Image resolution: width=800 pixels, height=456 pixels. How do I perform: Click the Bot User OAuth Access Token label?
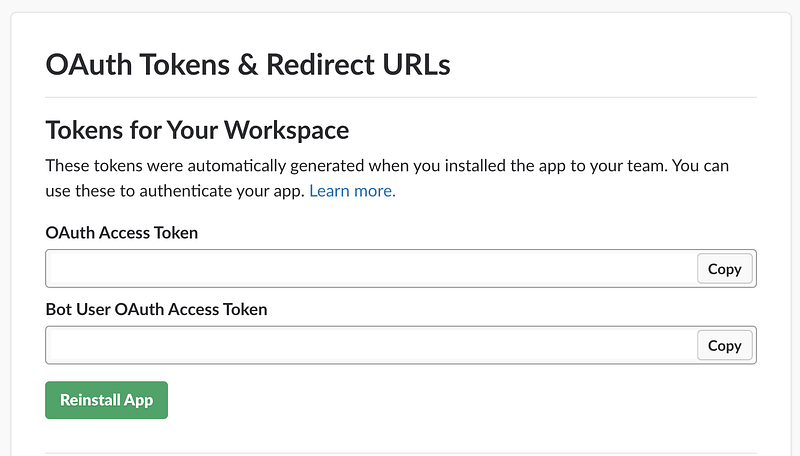pos(156,309)
